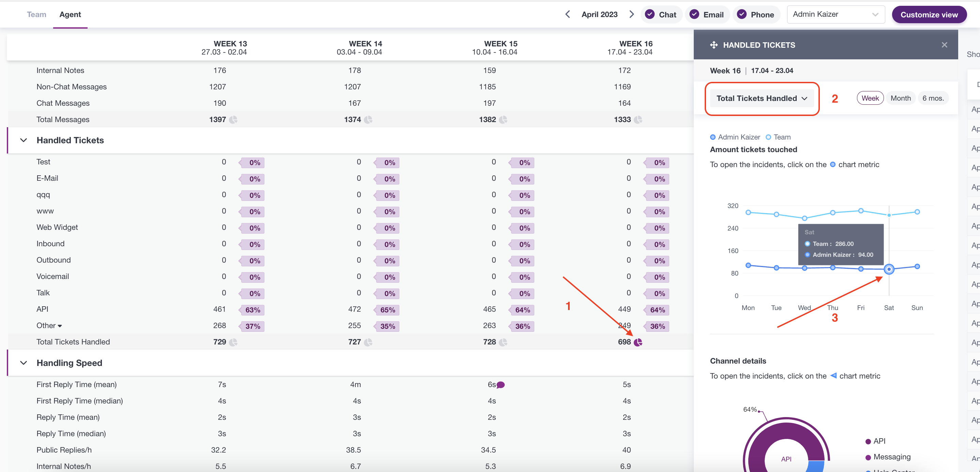This screenshot has height=472, width=980.
Task: Click the 36% Other badge for Week 16
Action: [657, 326]
